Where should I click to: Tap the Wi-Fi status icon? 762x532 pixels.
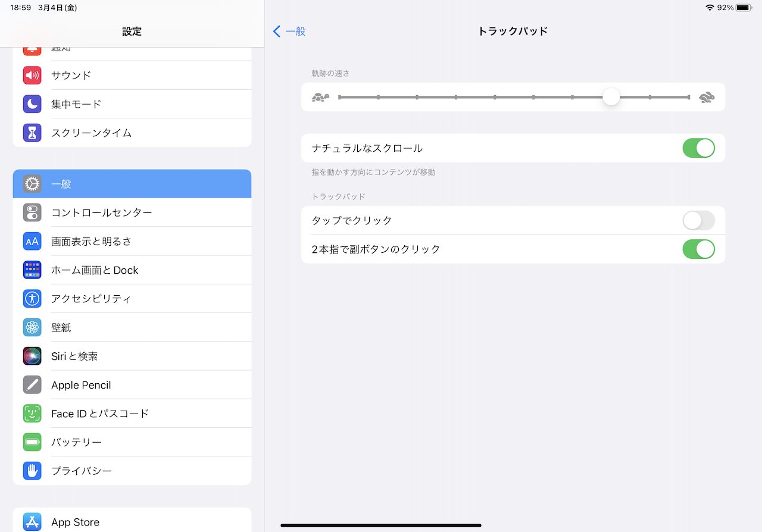pyautogui.click(x=710, y=8)
